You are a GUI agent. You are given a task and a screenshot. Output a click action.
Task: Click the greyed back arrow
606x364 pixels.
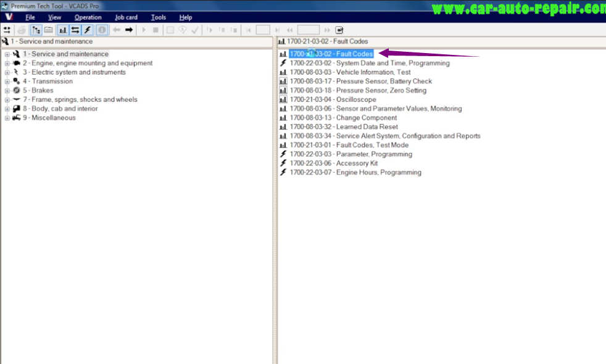point(117,30)
